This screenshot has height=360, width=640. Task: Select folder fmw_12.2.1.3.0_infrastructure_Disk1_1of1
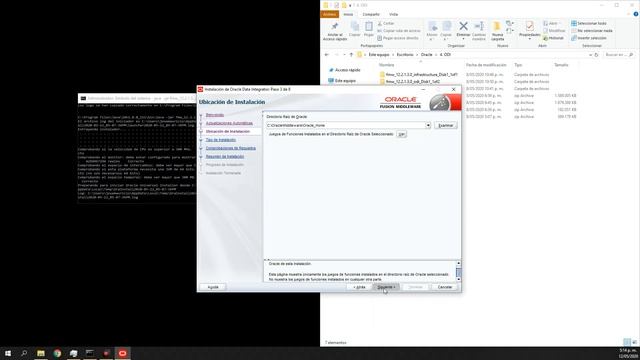418,75
